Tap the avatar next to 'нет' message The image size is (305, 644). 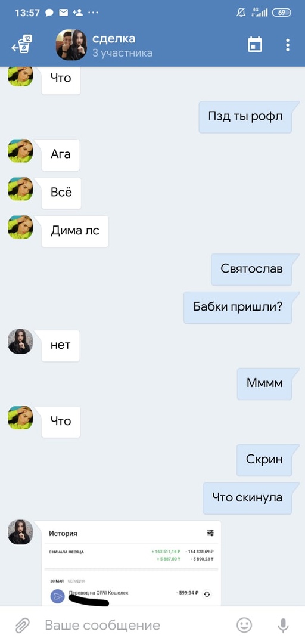[x=20, y=341]
